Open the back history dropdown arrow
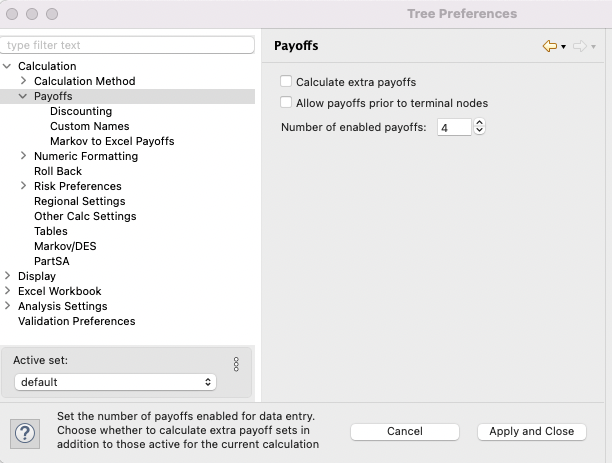This screenshot has height=463, width=612. [563, 47]
